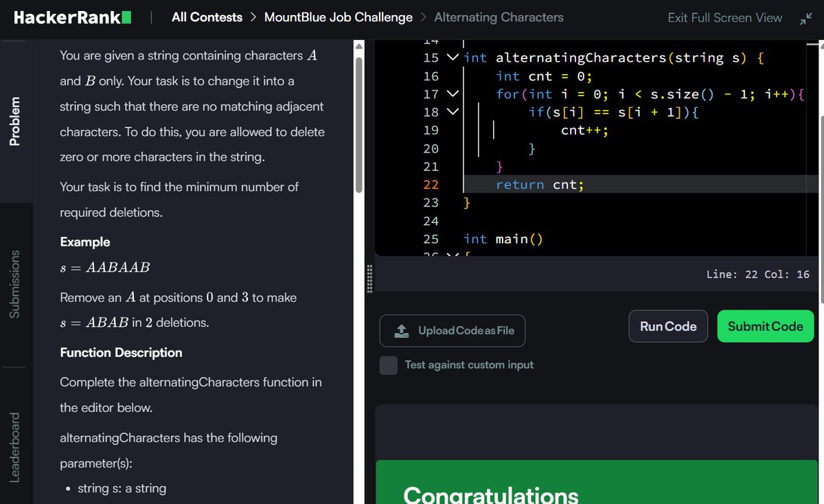Click 'Test against custom input' label
The height and width of the screenshot is (504, 824).
point(469,365)
